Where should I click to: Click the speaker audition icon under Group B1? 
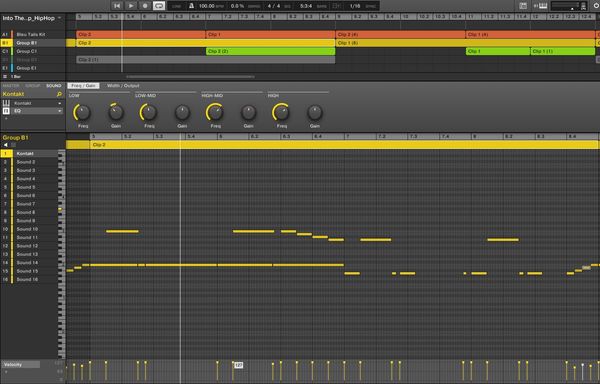[x=5, y=145]
